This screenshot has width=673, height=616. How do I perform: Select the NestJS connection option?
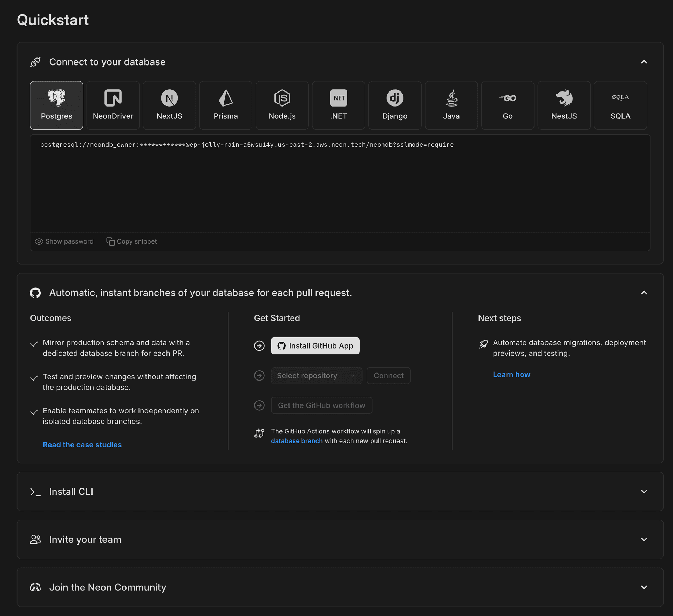564,105
